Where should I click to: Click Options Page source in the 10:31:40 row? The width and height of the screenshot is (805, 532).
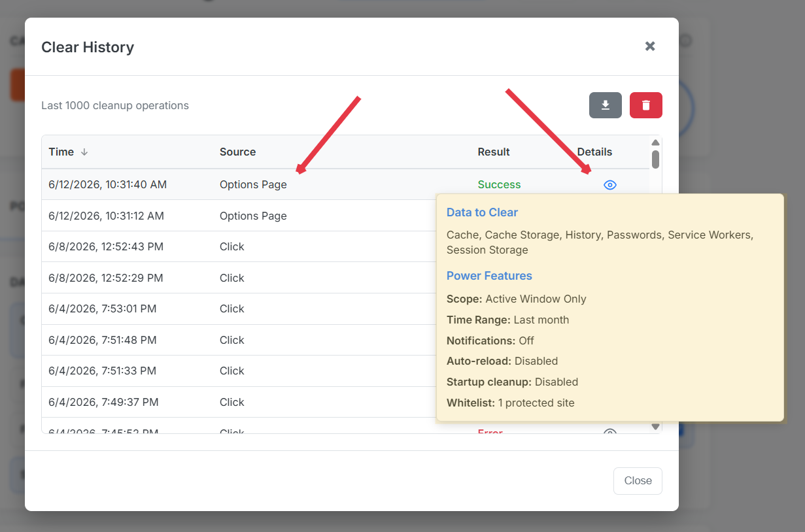[x=253, y=185]
